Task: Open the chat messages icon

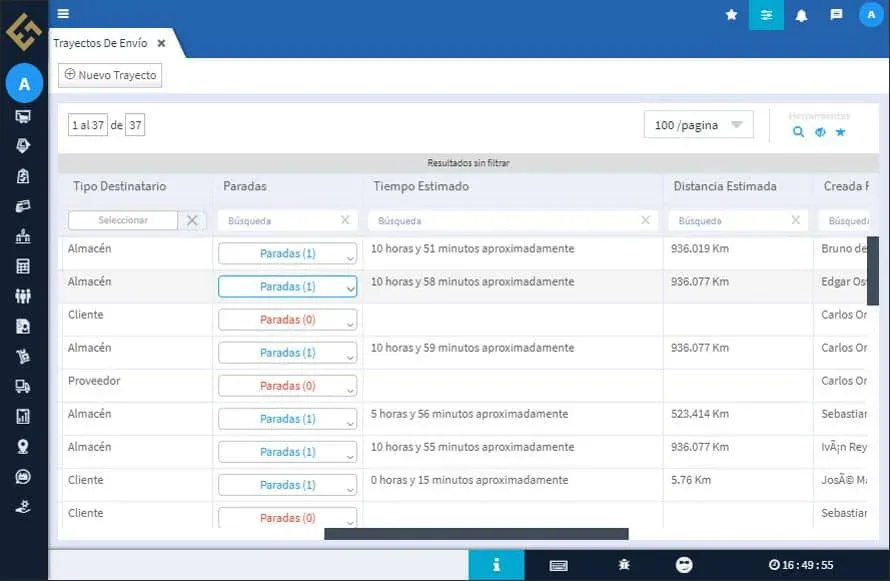Action: tap(836, 15)
